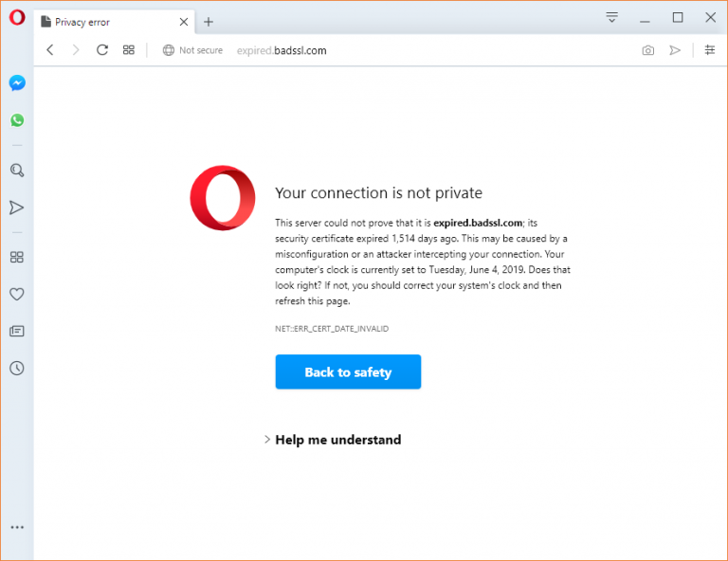Take a snapshot with the camera icon

click(648, 50)
